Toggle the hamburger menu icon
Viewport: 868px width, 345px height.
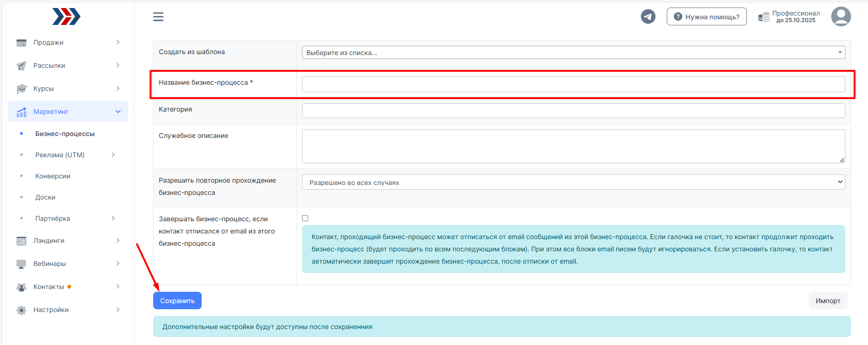[x=158, y=17]
